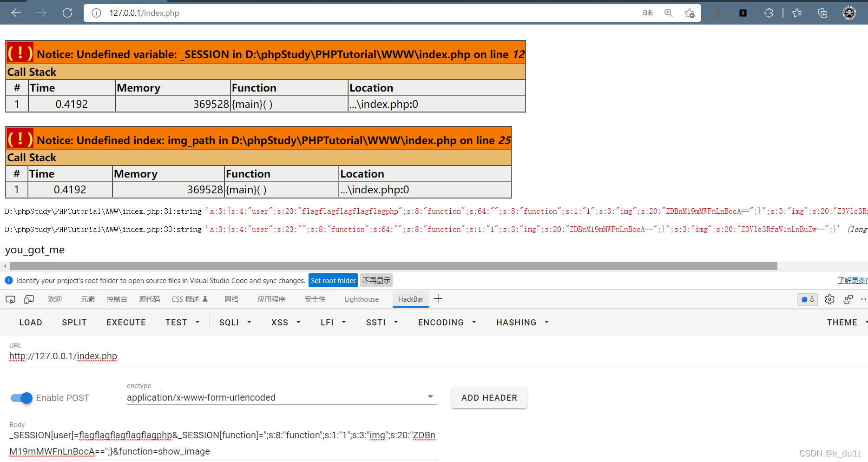Switch to the 元素 (Elements) tab
This screenshot has height=462, width=868.
point(88,299)
